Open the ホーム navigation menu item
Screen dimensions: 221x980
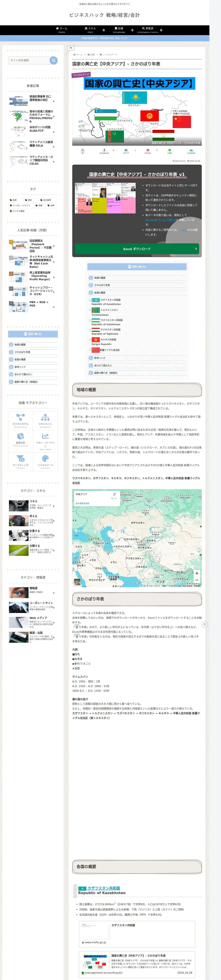point(61,30)
